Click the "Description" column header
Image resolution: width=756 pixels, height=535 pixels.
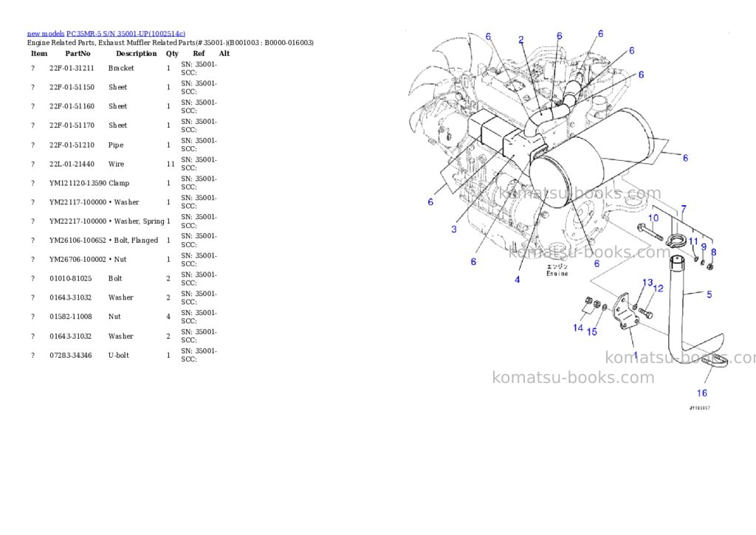click(137, 53)
